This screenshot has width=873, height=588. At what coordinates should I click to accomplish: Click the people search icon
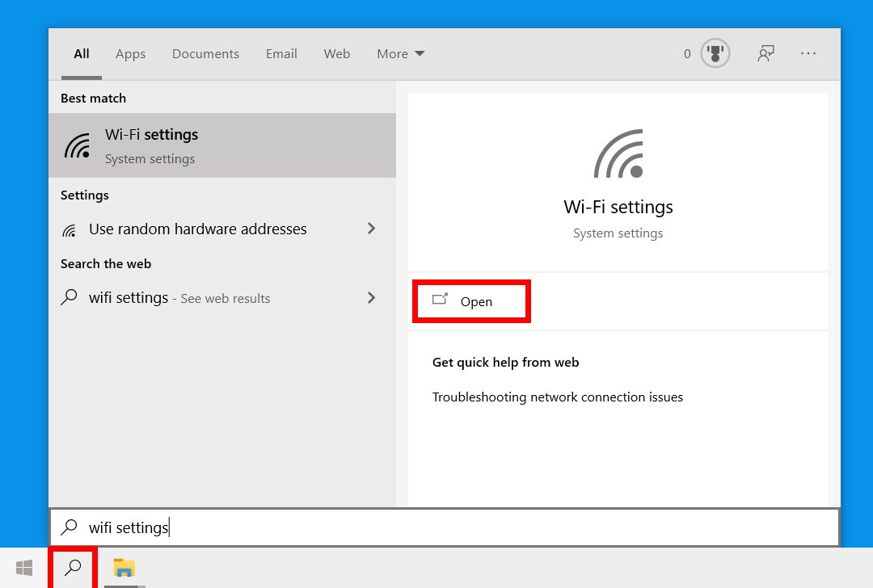pos(765,52)
